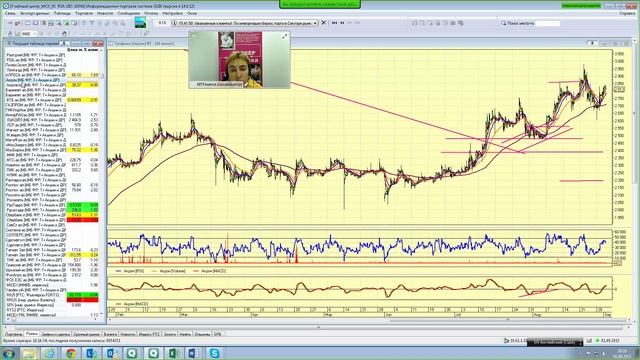
Task: Open the Торговля menu
Action: tap(84, 13)
